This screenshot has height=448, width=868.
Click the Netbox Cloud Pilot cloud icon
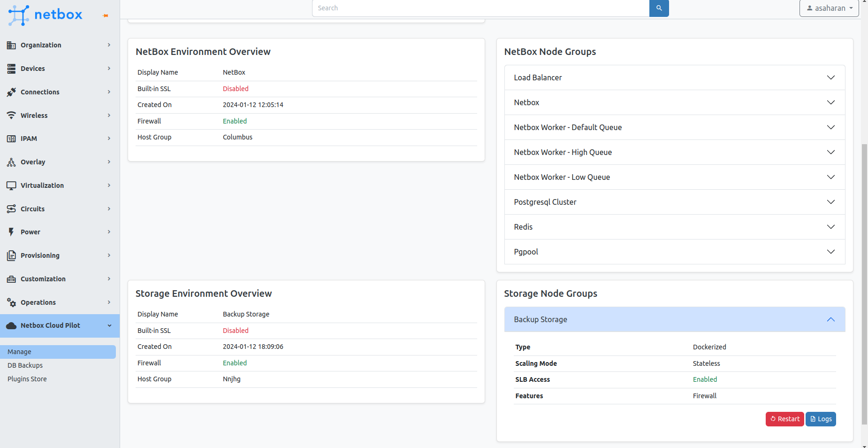click(x=11, y=325)
